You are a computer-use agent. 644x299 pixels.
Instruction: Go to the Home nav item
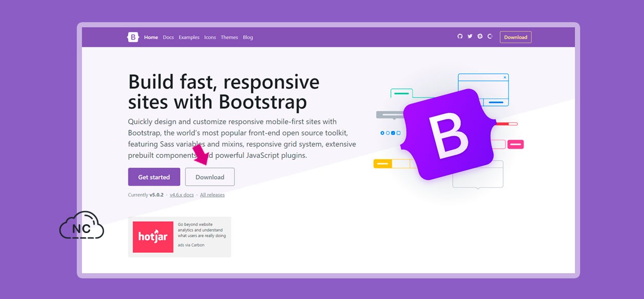pyautogui.click(x=151, y=37)
